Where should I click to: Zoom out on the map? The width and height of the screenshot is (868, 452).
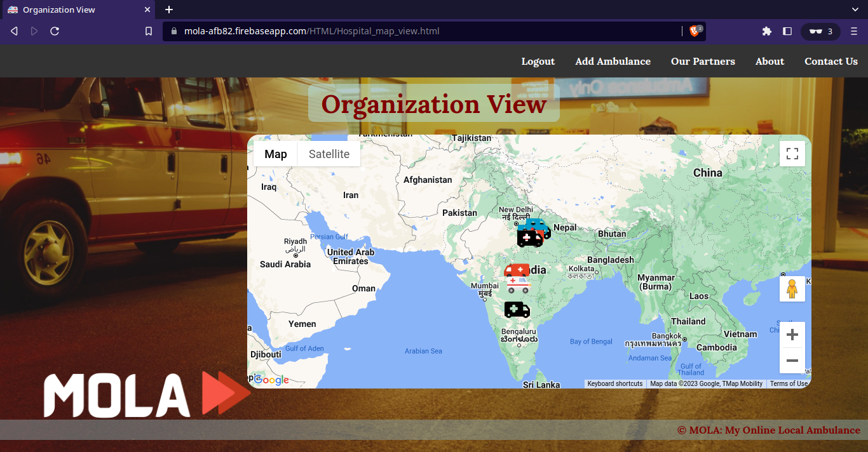pos(792,361)
